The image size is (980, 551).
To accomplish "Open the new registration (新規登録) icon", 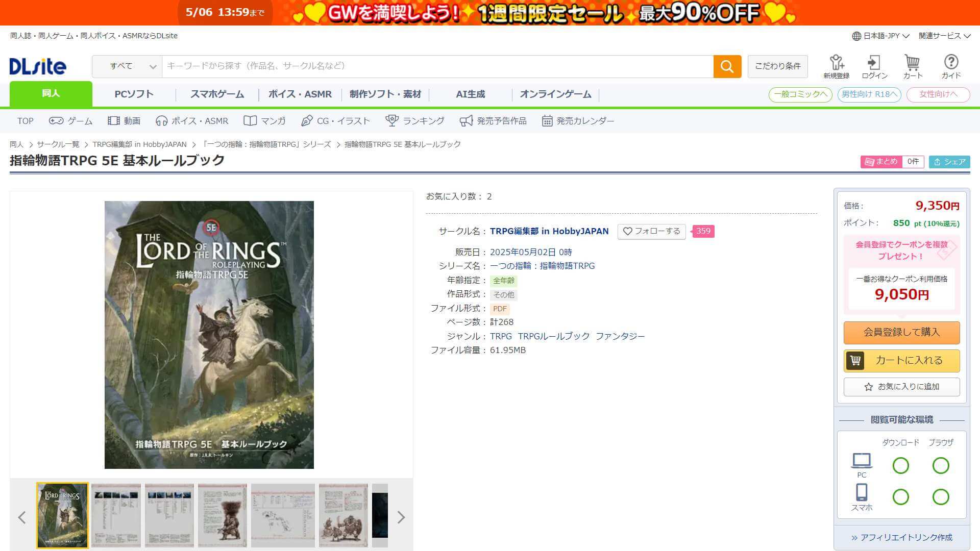I will 836,67.
